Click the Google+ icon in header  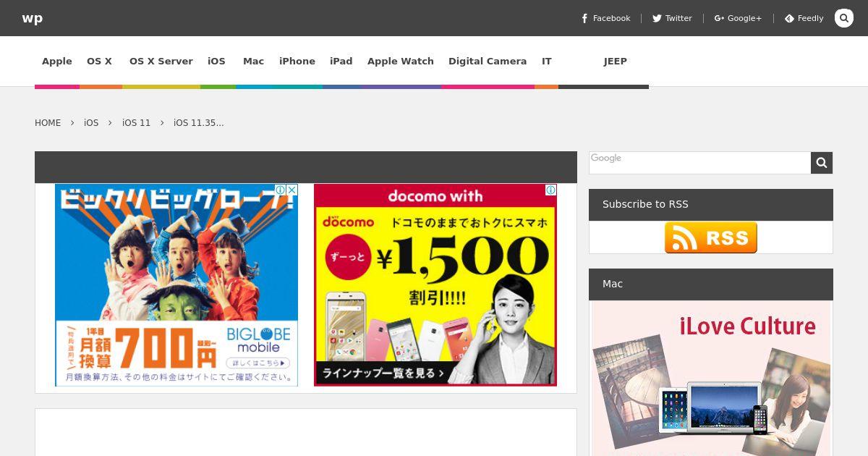[719, 18]
